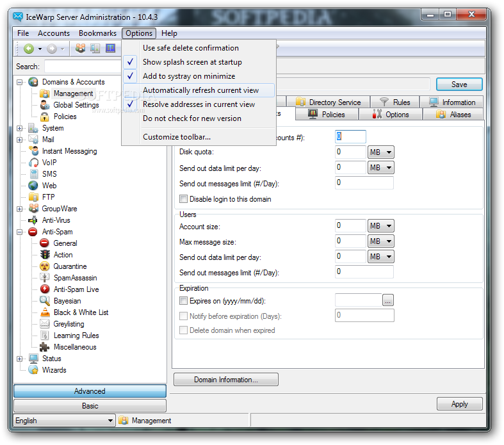Image resolution: width=504 pixels, height=445 pixels.
Task: Switch to Basic view button
Action: [x=90, y=406]
